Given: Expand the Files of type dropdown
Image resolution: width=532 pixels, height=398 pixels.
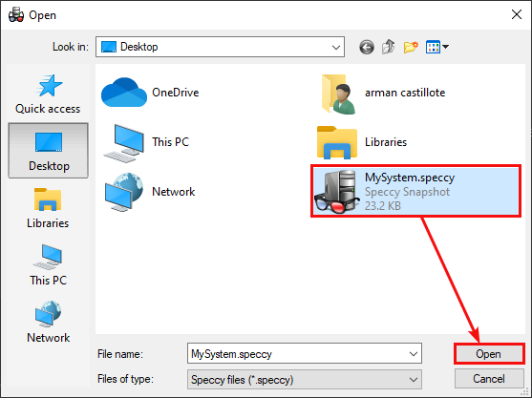Looking at the screenshot, I should pyautogui.click(x=305, y=379).
